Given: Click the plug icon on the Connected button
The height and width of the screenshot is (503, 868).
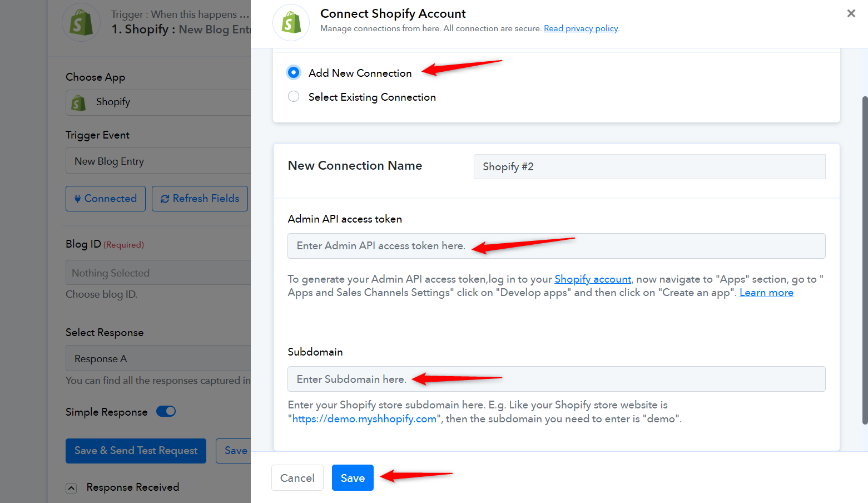Looking at the screenshot, I should (77, 199).
